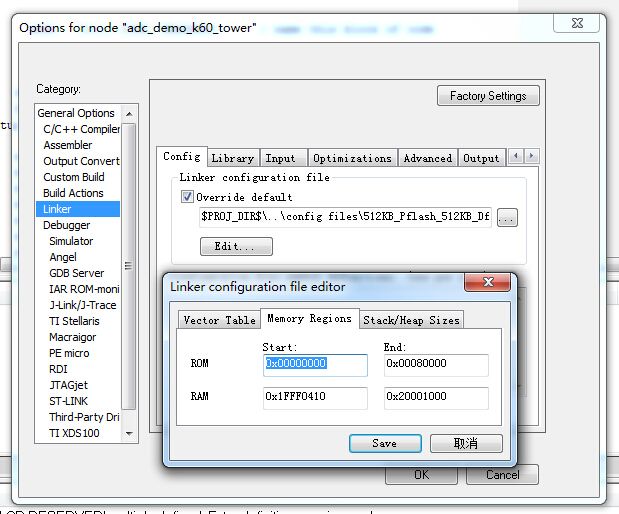
Task: Click OK in Options dialog
Action: point(421,475)
